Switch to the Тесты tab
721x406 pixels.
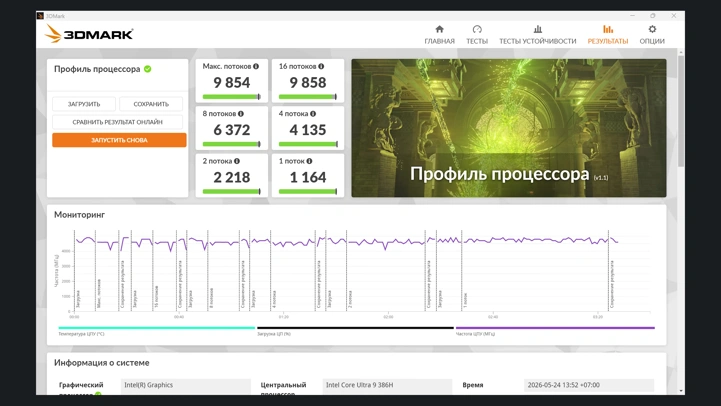pos(477,35)
